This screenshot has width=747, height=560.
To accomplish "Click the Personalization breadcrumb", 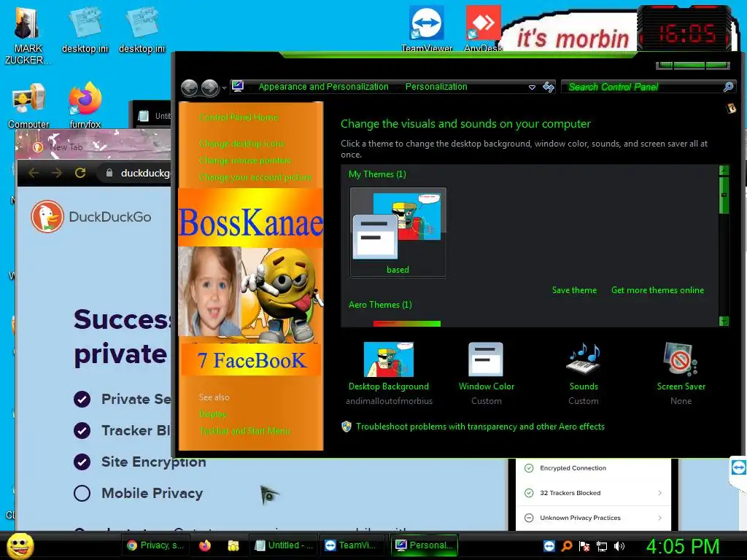I will pyautogui.click(x=436, y=87).
